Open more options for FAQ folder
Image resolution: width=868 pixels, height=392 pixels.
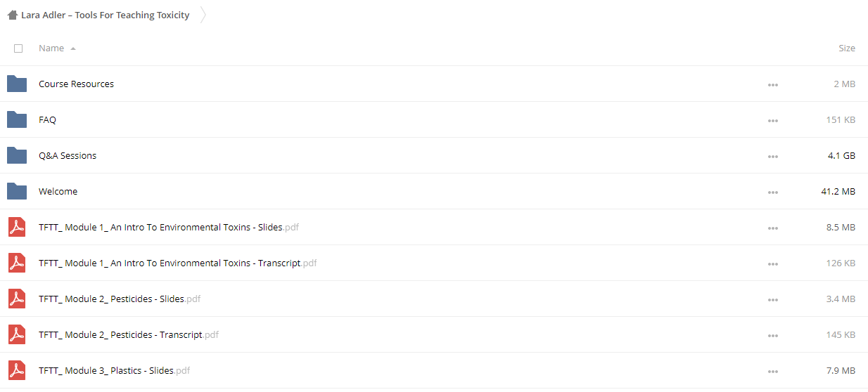[773, 121]
